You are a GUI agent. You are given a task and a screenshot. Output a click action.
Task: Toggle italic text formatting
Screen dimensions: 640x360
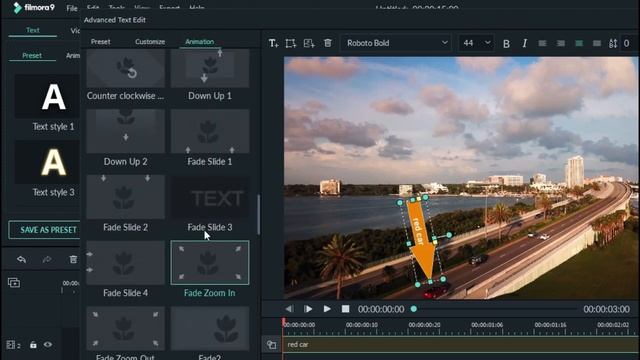tap(524, 43)
